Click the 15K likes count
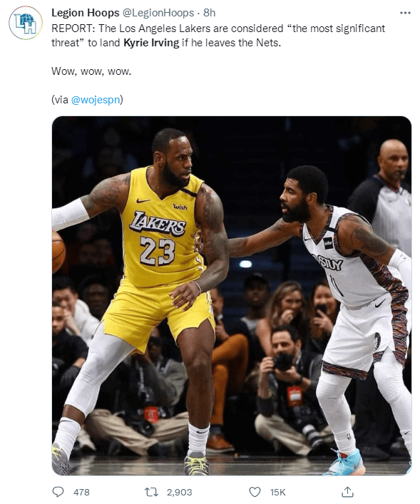 (x=278, y=492)
